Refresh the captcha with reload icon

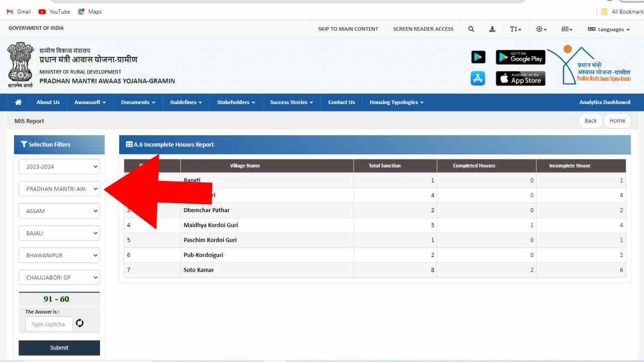[79, 323]
